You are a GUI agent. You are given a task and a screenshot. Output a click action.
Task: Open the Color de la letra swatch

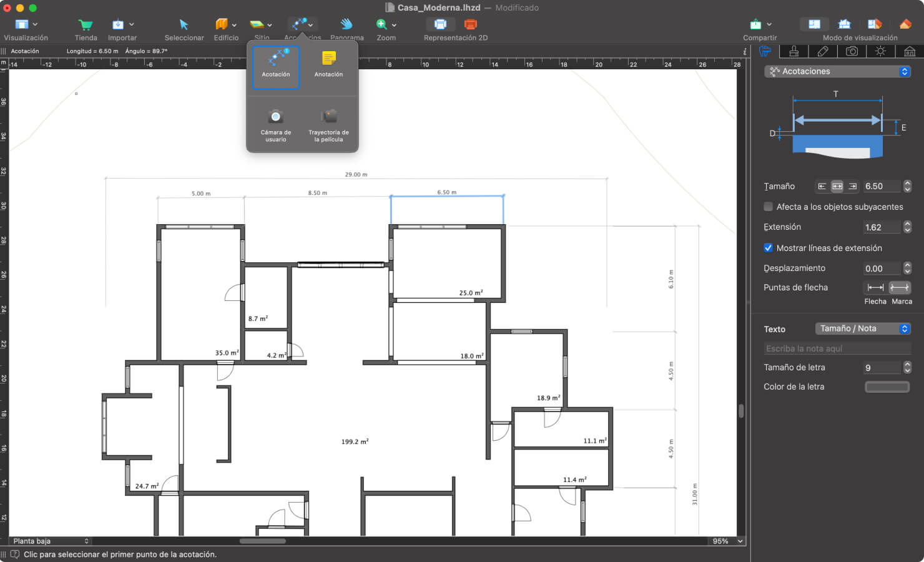(x=887, y=387)
